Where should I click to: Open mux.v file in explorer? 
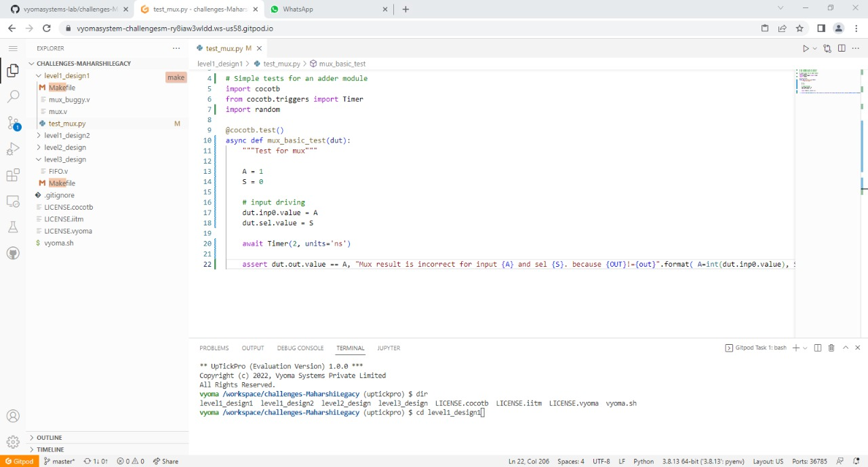(58, 111)
